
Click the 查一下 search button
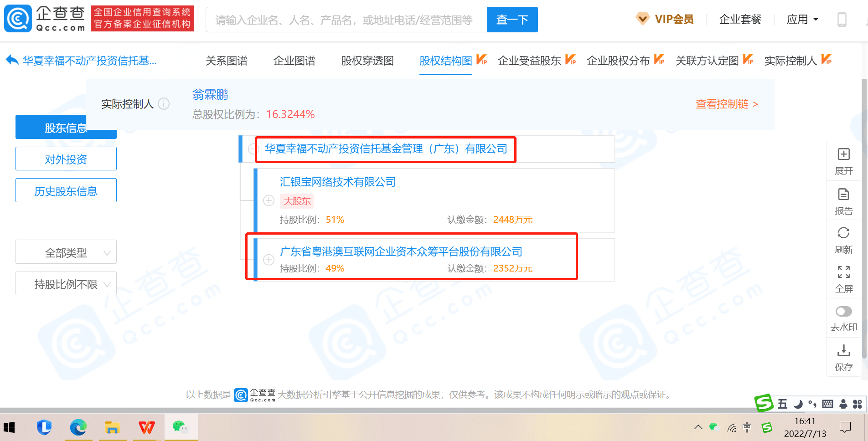(x=512, y=20)
